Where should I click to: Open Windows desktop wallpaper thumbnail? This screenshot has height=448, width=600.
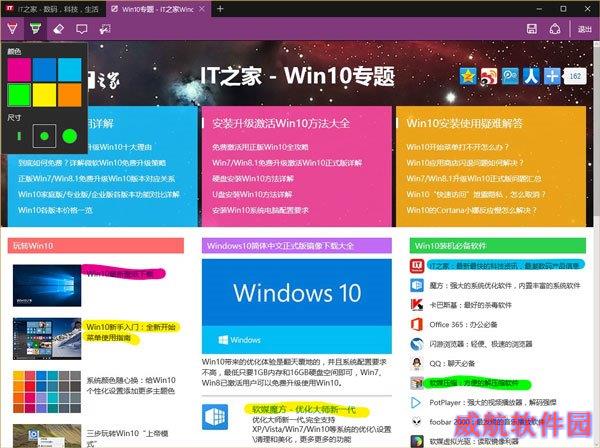(x=47, y=285)
